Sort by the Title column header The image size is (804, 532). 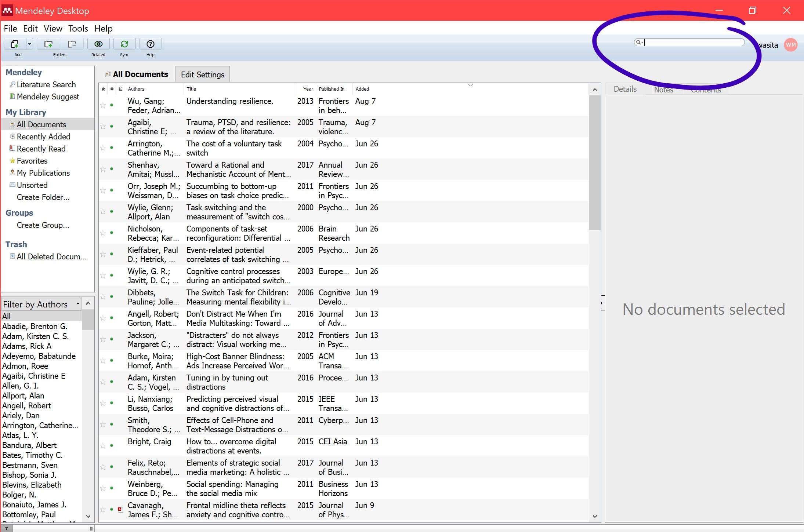pos(239,89)
